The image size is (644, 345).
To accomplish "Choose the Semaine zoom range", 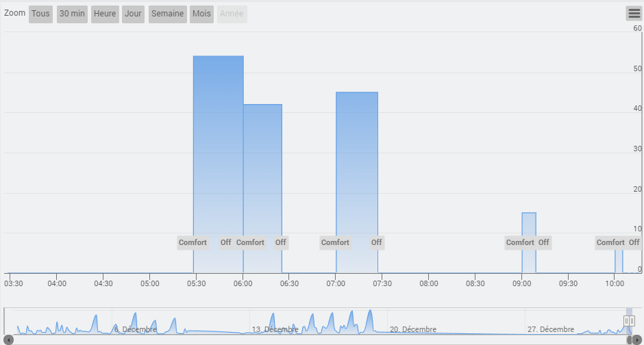I will pyautogui.click(x=168, y=14).
